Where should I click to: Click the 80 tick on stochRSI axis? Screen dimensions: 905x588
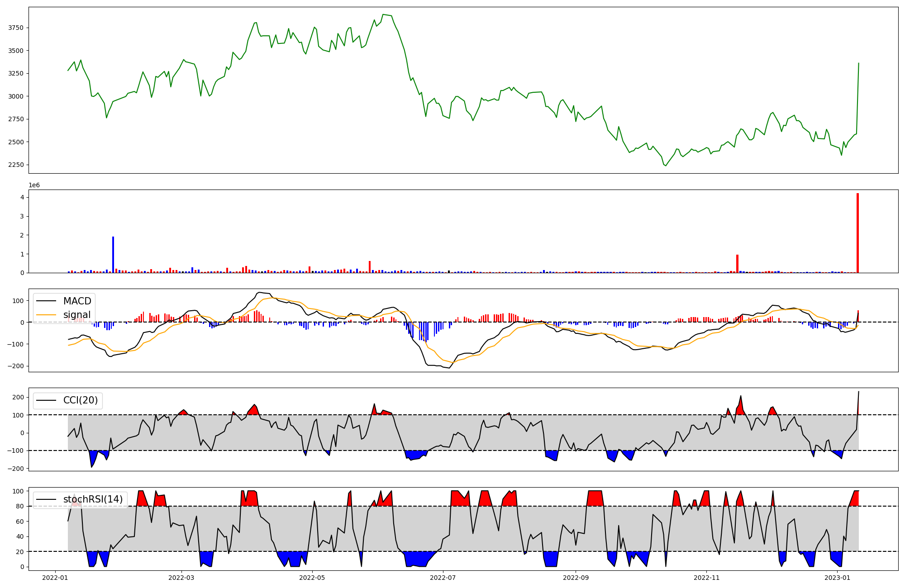(19, 507)
